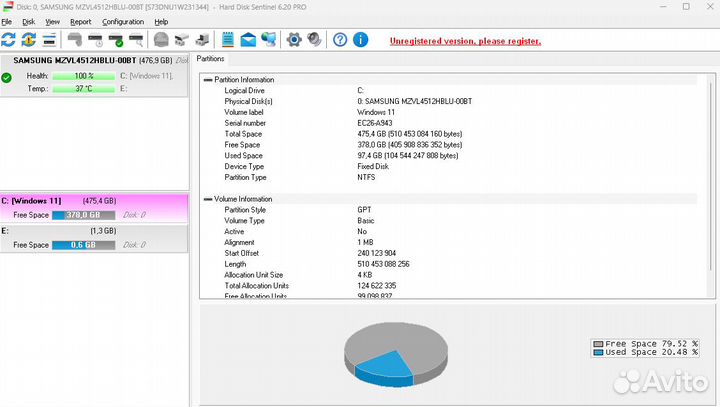Viewport: 720px width, 407px height.
Task: Open the Configuration gear icon
Action: (x=294, y=40)
